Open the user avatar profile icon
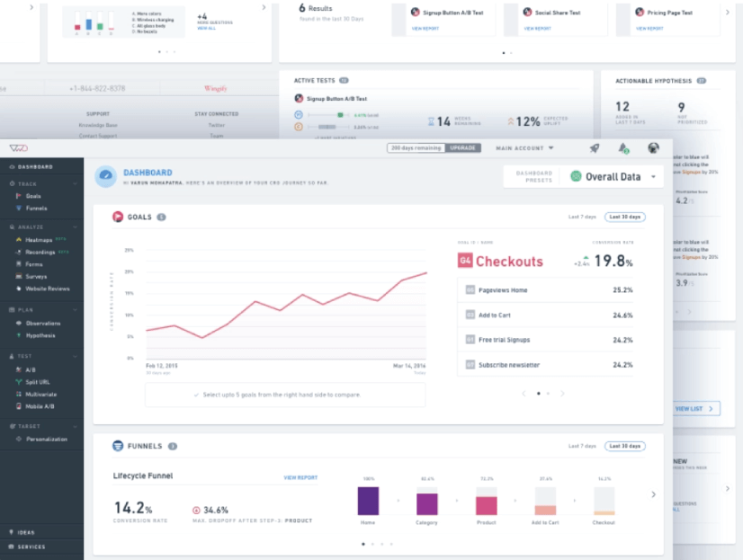Image resolution: width=743 pixels, height=560 pixels. pyautogui.click(x=653, y=148)
